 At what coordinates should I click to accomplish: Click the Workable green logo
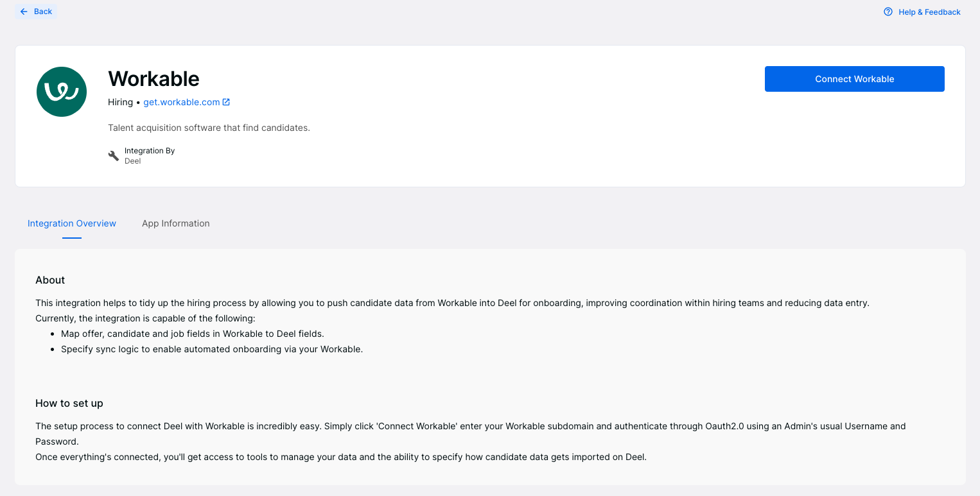[62, 92]
